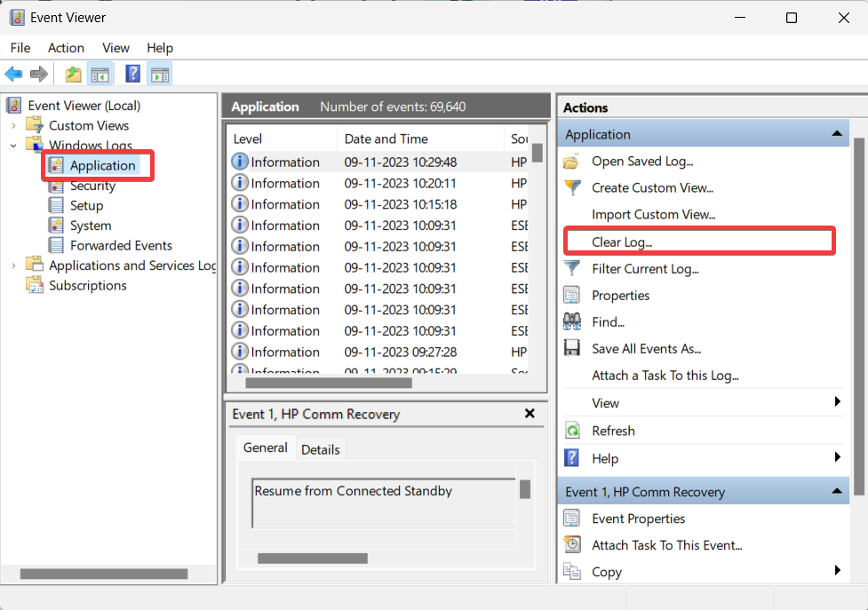Click the Find binoculars icon
868x610 pixels.
pos(573,321)
